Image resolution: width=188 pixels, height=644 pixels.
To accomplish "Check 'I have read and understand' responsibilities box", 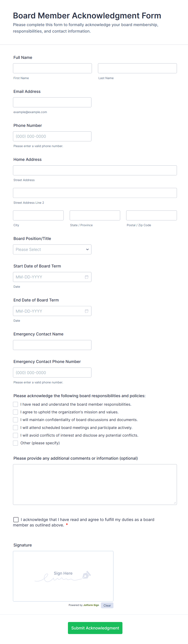I will click(16, 404).
